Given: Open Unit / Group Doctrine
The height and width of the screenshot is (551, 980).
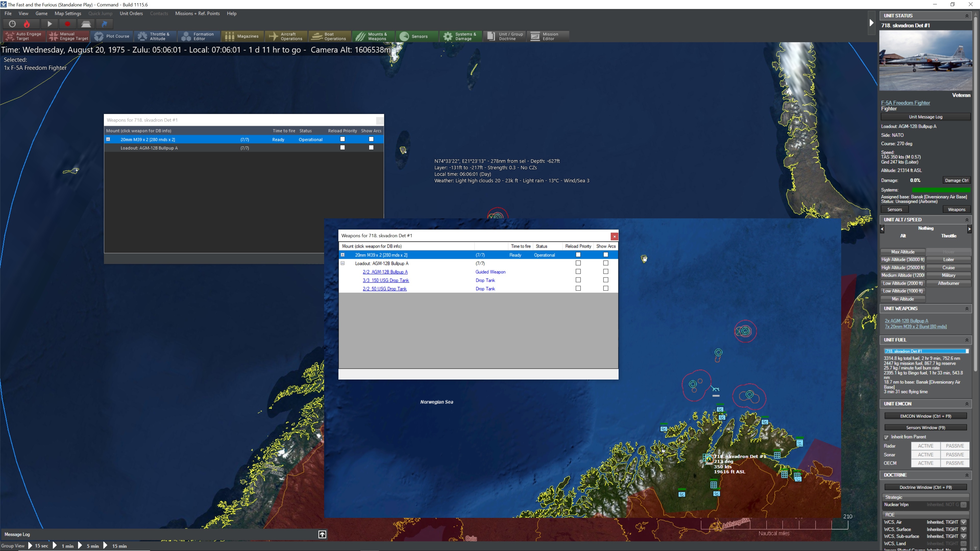Looking at the screenshot, I should coord(505,36).
